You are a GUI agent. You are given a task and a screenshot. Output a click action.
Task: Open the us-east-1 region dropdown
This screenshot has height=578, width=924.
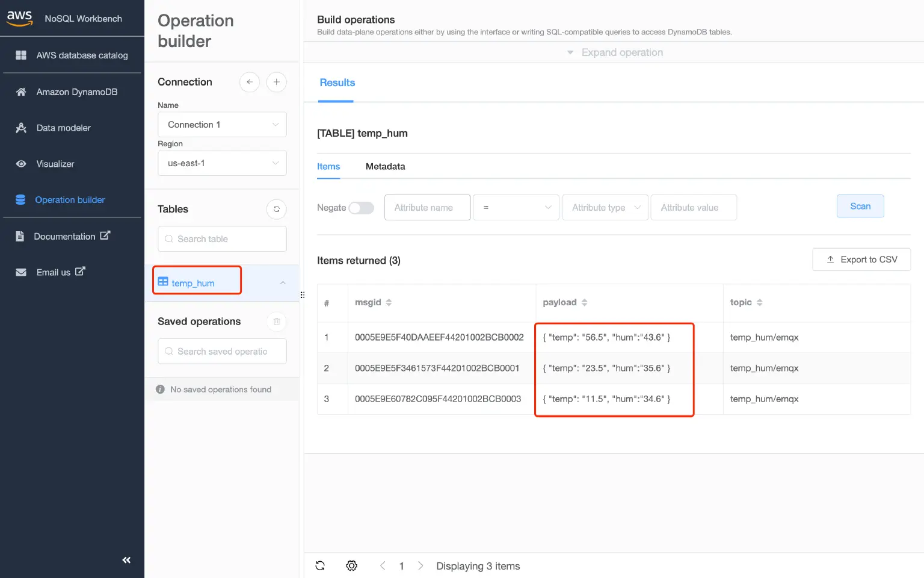[222, 163]
